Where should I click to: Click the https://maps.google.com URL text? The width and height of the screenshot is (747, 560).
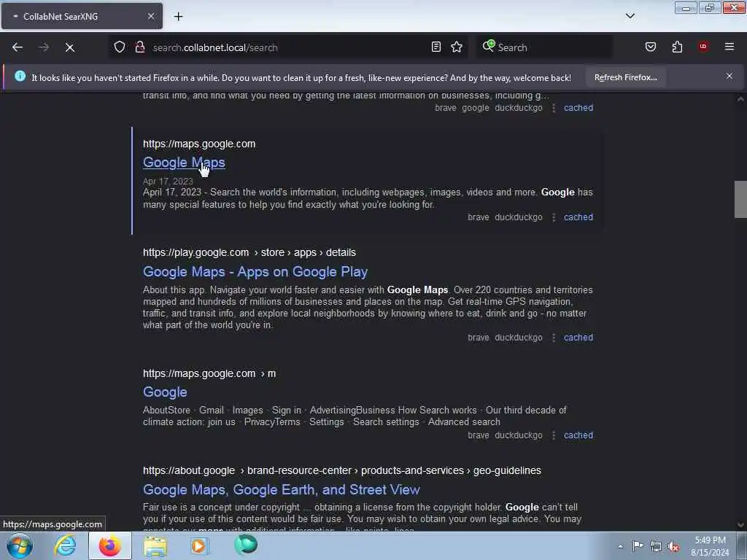coord(199,144)
